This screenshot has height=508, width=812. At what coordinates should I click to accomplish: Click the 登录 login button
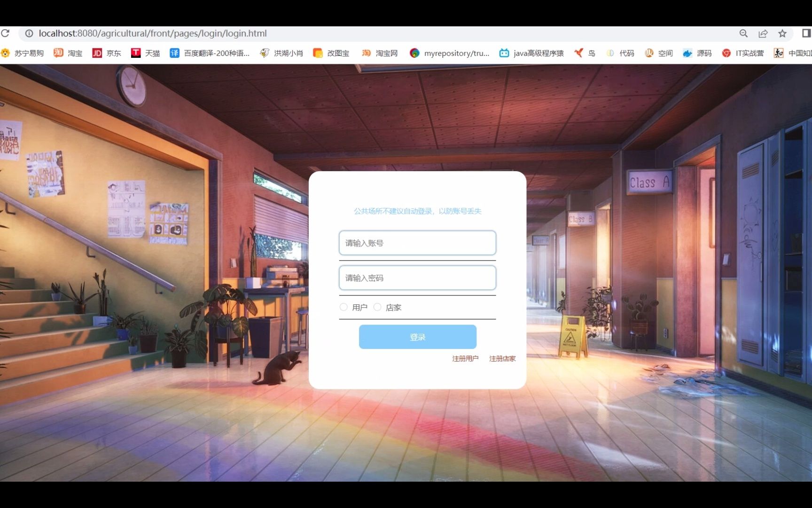click(418, 337)
